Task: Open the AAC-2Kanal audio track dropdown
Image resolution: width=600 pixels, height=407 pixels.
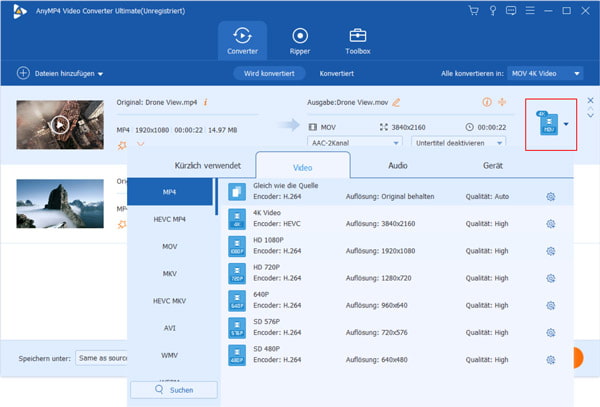Action: coord(355,143)
